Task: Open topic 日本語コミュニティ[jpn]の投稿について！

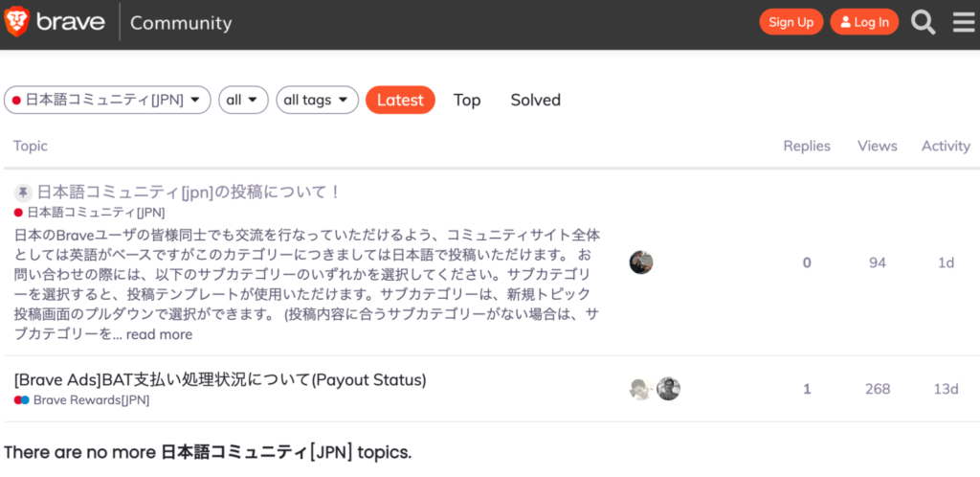Action: pos(189,192)
